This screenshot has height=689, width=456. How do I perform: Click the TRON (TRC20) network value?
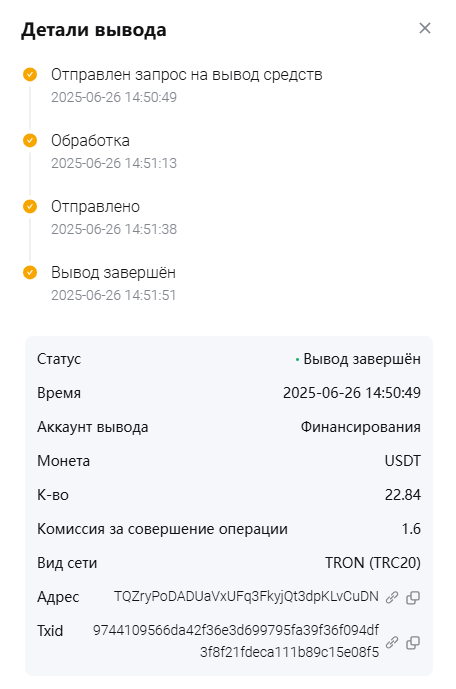[x=373, y=562]
